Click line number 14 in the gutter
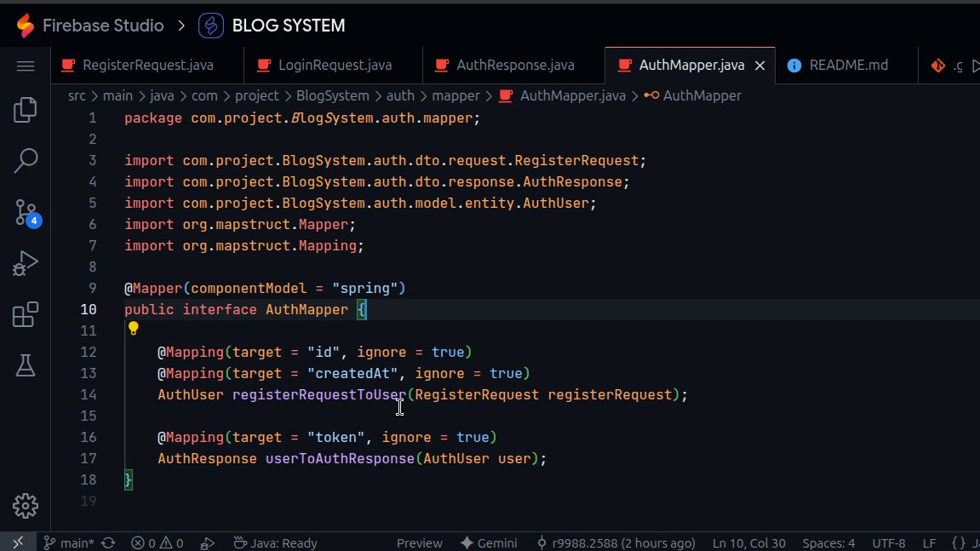 click(89, 394)
